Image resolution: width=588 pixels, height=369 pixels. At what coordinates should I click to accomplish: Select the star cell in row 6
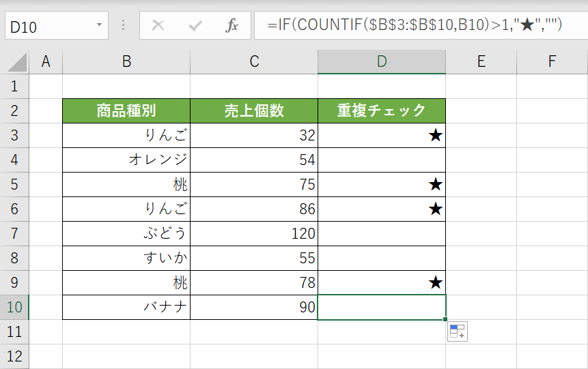click(382, 209)
